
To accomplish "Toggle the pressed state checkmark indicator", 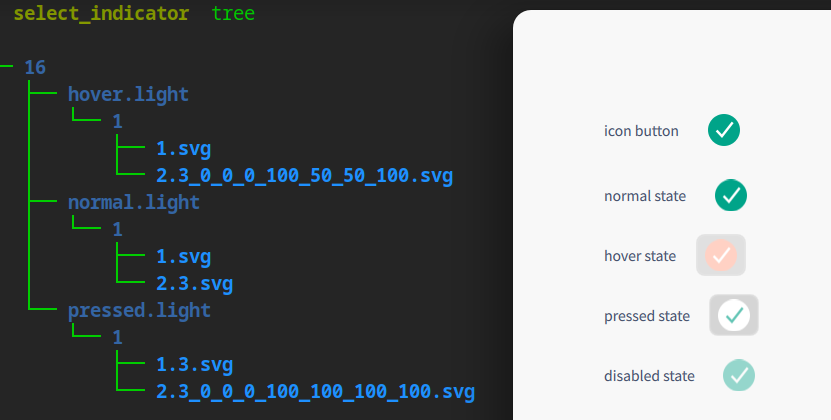I will 734,315.
